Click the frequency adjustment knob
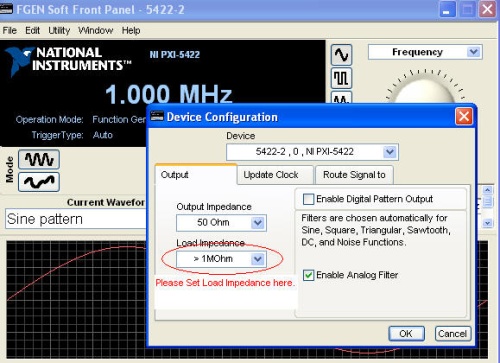This screenshot has height=363, width=500. point(425,90)
